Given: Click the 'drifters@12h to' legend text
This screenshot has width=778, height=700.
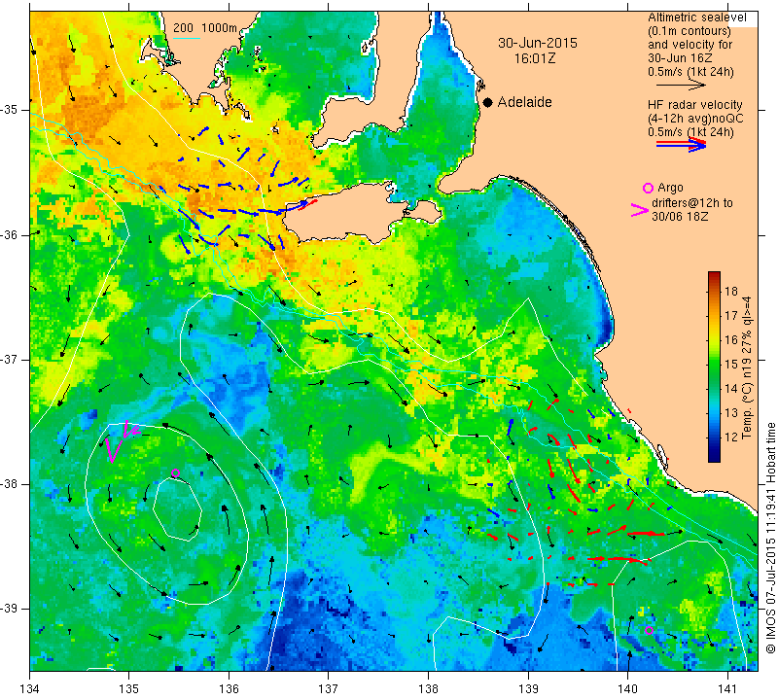Looking at the screenshot, I should click(691, 203).
